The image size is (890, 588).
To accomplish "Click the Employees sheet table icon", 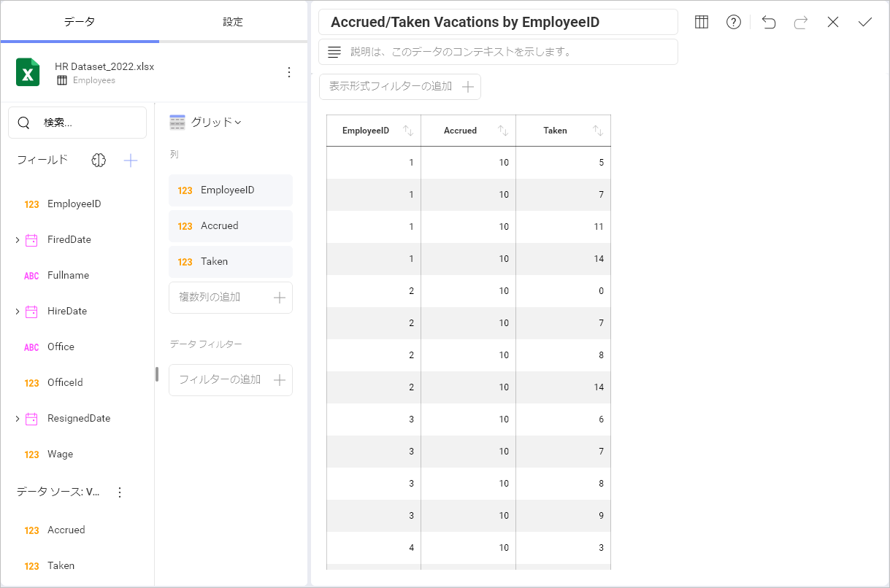I will (62, 80).
